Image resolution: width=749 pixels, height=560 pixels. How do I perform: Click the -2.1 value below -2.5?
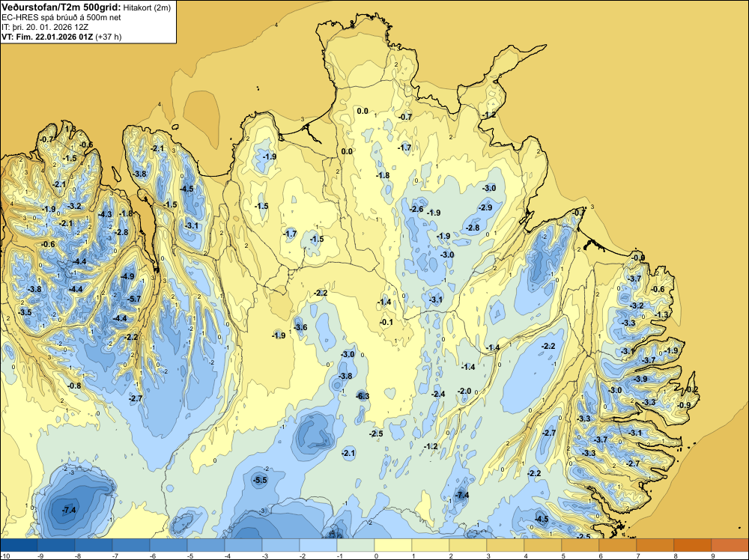349,453
